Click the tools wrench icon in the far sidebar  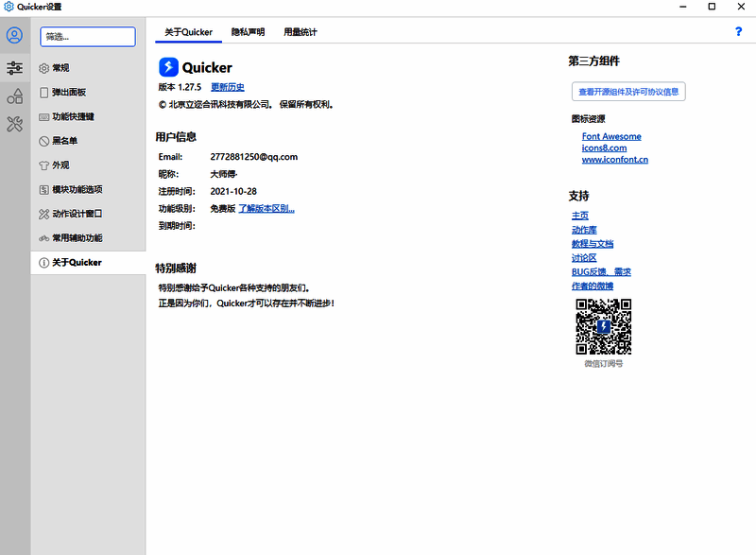tap(14, 122)
